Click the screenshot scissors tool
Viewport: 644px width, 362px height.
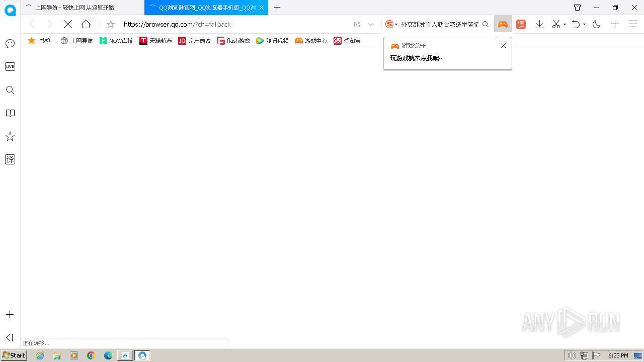[556, 24]
